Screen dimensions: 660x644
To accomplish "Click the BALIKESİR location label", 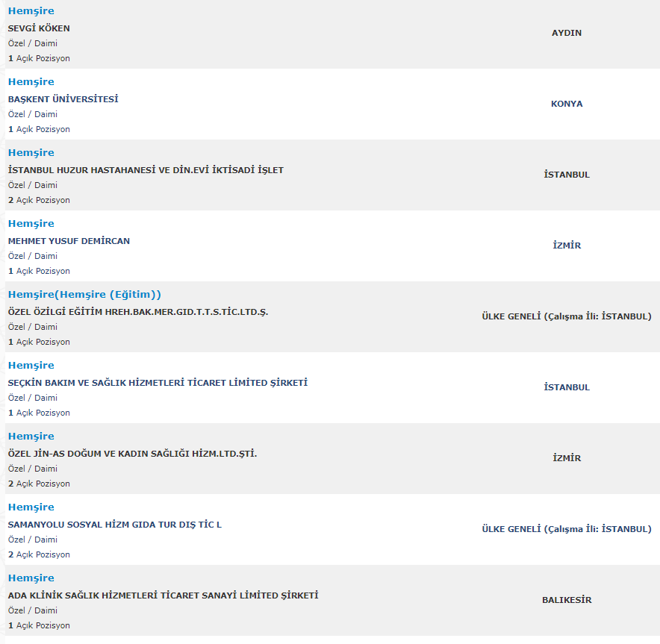I will point(567,600).
